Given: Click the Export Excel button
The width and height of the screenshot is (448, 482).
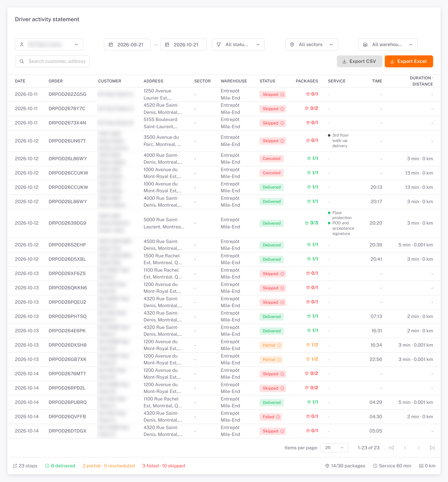Looking at the screenshot, I should pyautogui.click(x=409, y=61).
